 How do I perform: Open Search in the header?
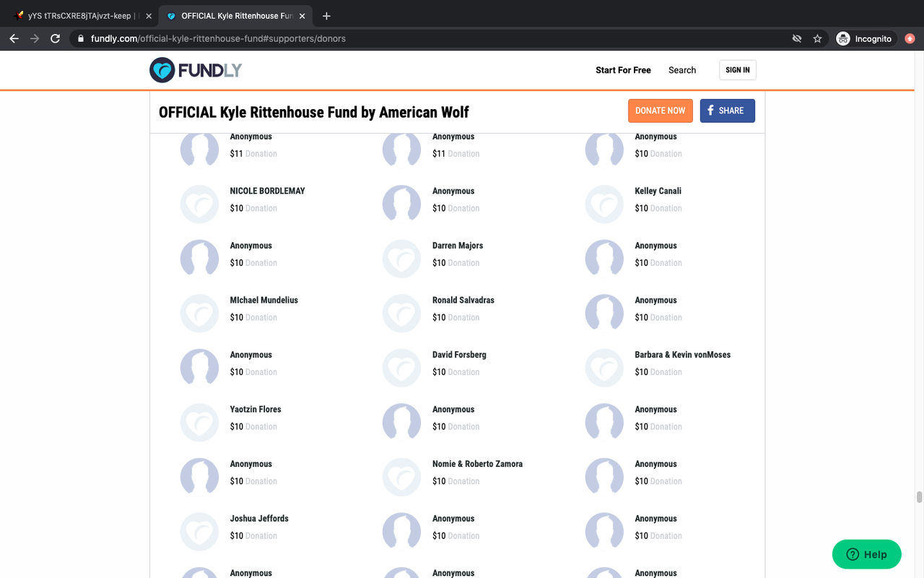(x=682, y=70)
